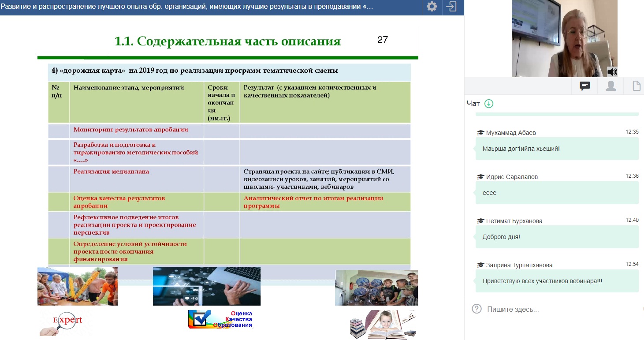Click graduation cap icon beside Петимат Бурханова

pyautogui.click(x=480, y=221)
